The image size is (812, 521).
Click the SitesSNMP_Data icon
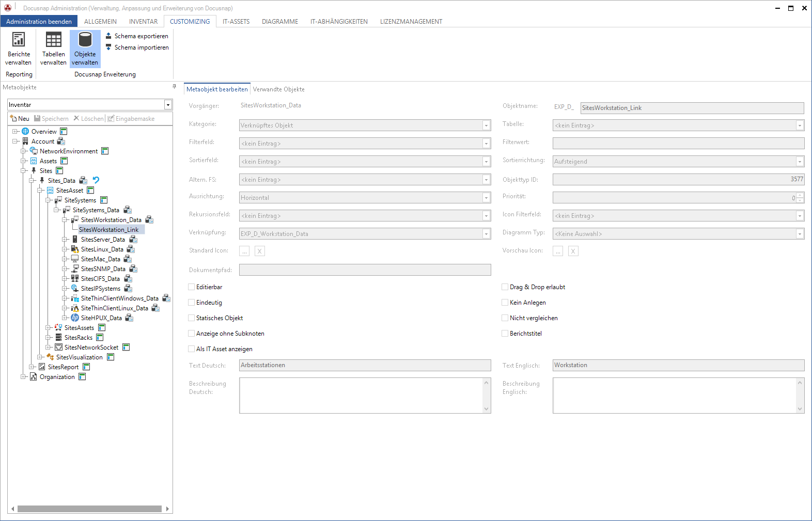(75, 269)
